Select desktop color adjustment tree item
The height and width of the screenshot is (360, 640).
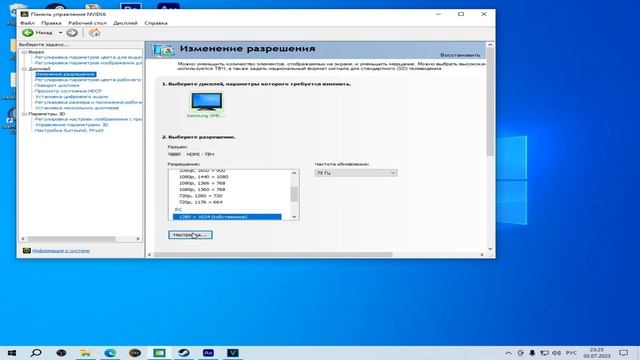(x=88, y=80)
